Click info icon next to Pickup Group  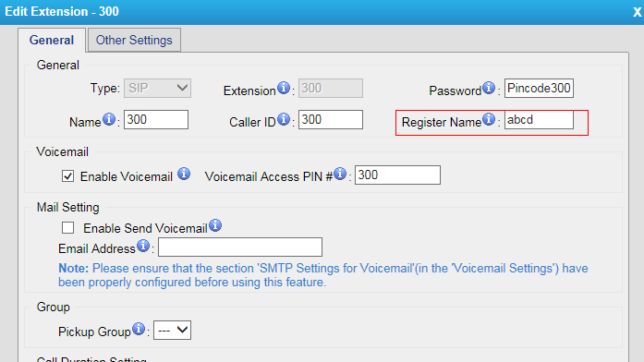(139, 329)
